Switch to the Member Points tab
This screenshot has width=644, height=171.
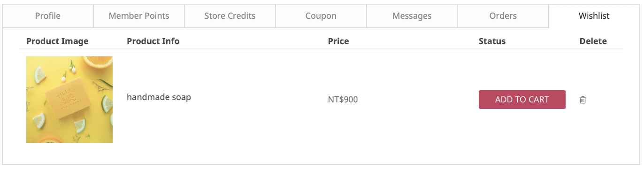139,16
